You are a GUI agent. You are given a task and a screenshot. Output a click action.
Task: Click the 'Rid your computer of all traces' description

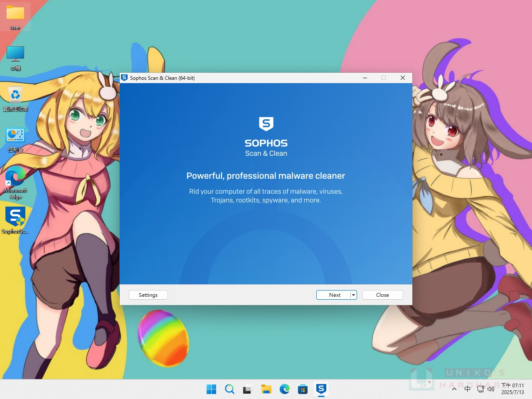tap(266, 196)
